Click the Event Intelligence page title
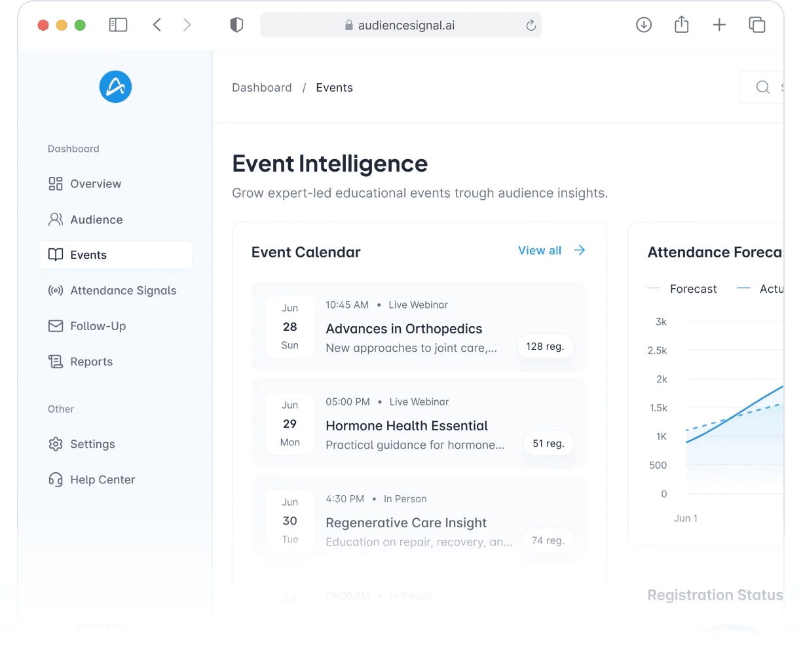Image resolution: width=803 pixels, height=672 pixels. [x=329, y=164]
